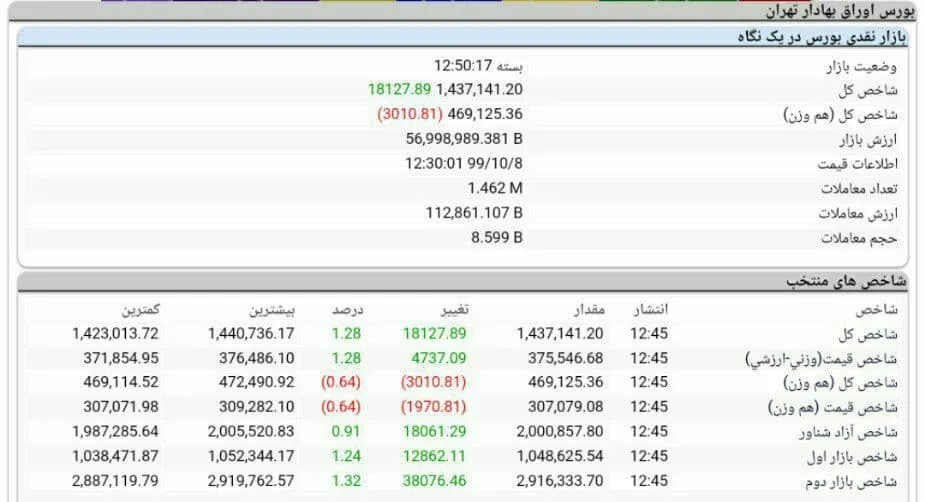Click the بیشترین column header
925x502 pixels.
(x=271, y=309)
